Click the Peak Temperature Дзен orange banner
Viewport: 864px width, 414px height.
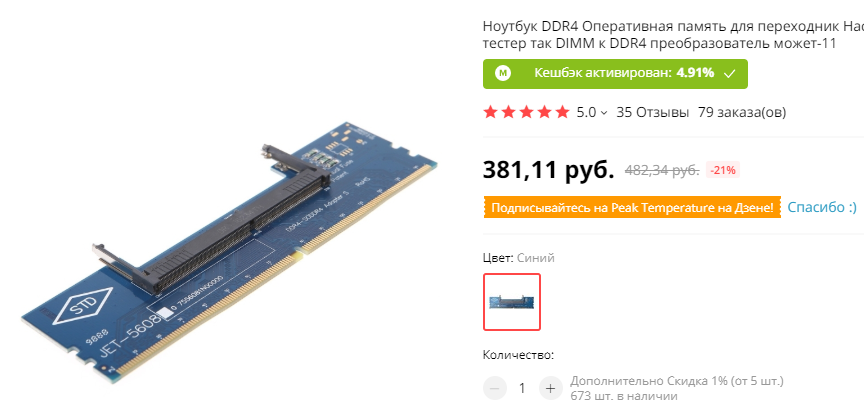(632, 207)
